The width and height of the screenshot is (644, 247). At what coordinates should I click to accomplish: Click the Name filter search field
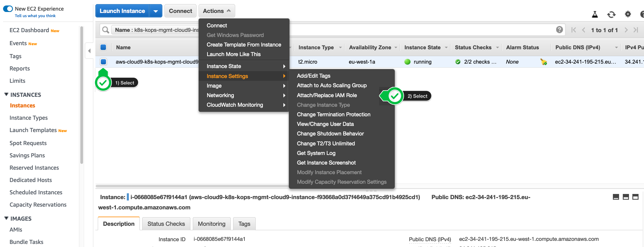[332, 30]
